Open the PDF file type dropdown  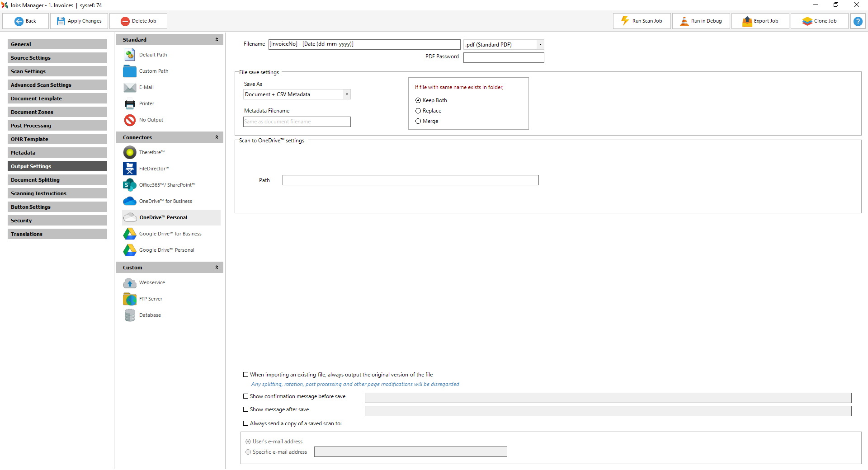tap(540, 45)
